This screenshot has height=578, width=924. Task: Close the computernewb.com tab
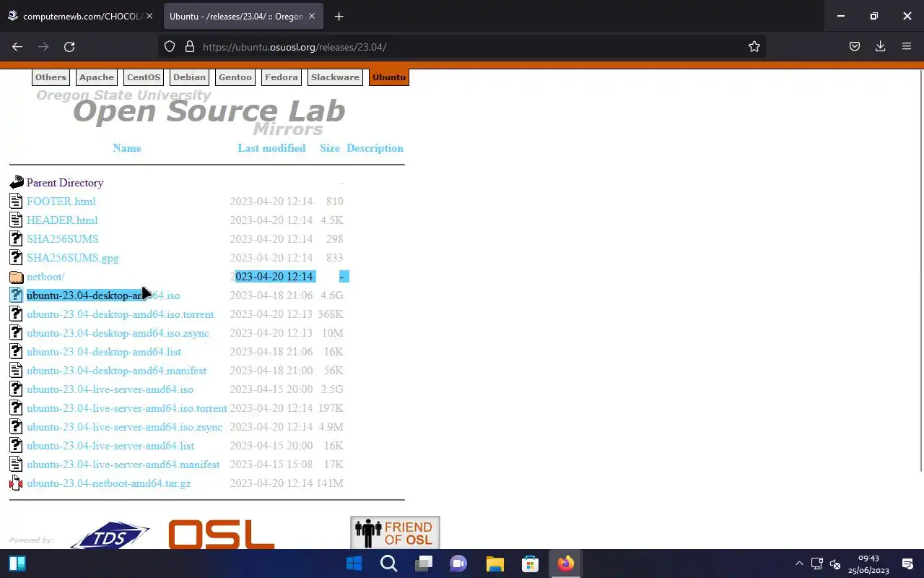[x=149, y=16]
